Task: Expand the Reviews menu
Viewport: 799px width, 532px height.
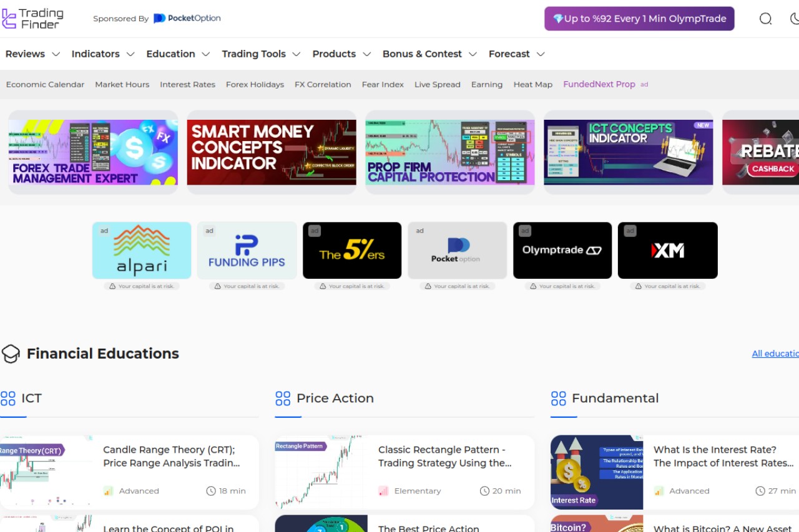Action: 32,54
